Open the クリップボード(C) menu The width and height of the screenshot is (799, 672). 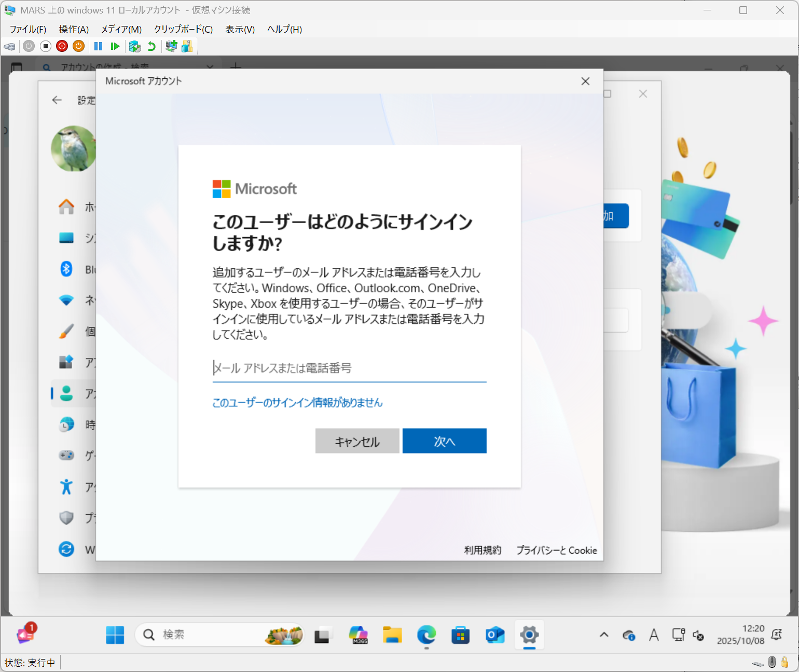point(183,29)
